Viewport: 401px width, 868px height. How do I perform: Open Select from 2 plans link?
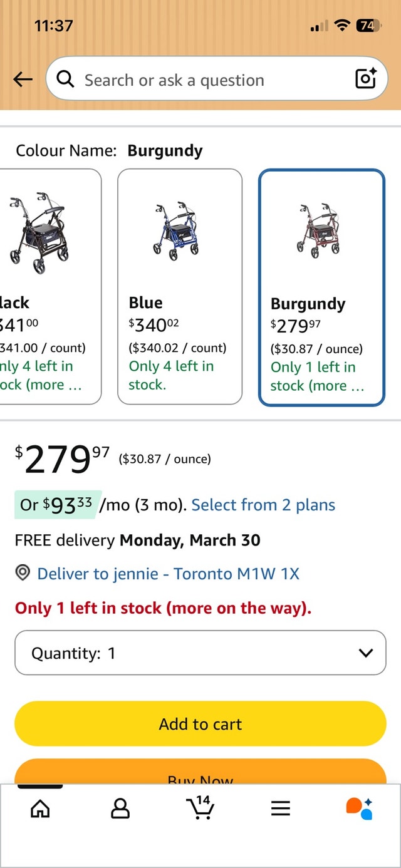[263, 505]
